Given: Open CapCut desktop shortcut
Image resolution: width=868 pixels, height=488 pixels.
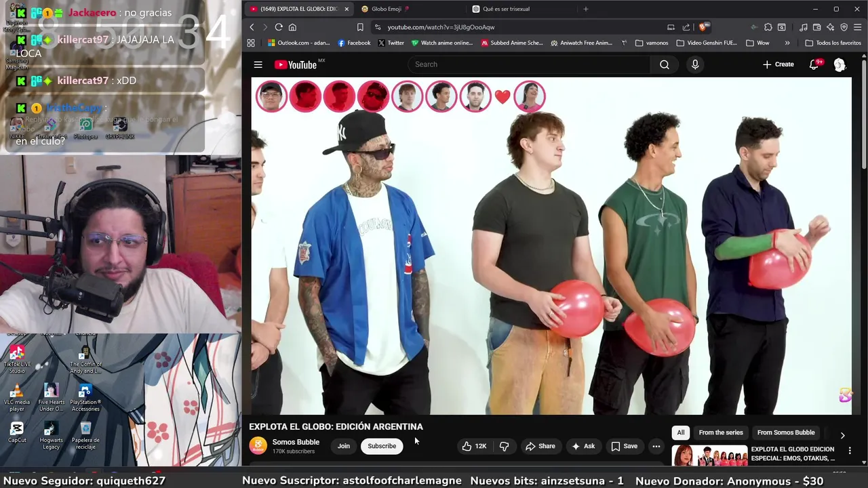Looking at the screenshot, I should pyautogui.click(x=17, y=432).
